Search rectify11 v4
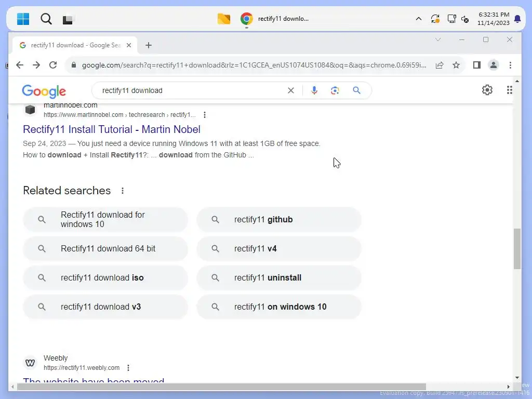This screenshot has width=532, height=399. pyautogui.click(x=279, y=249)
